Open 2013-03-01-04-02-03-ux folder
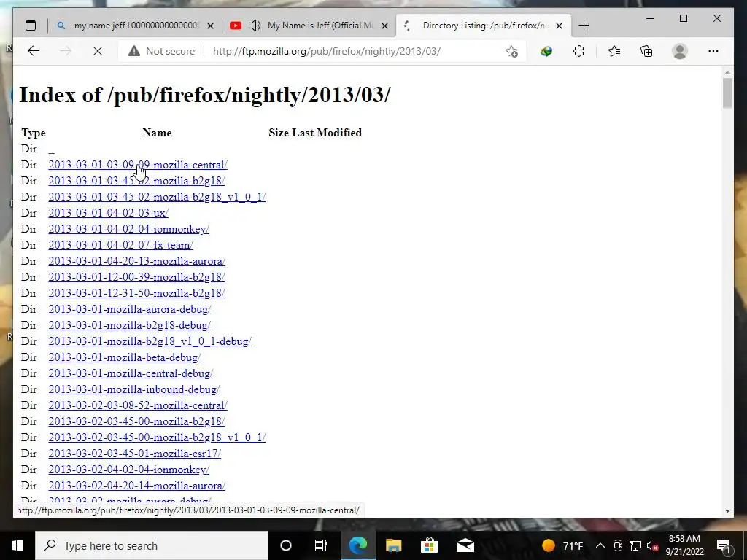The width and height of the screenshot is (747, 560). (x=108, y=213)
